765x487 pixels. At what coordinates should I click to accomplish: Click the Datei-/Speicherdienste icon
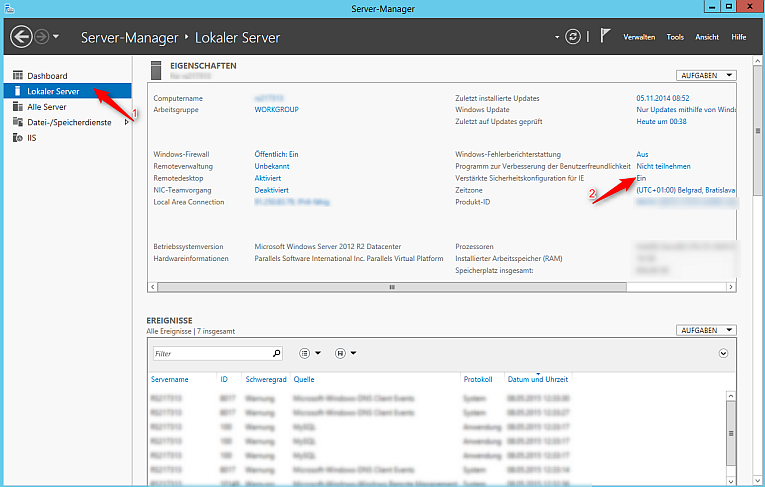(18, 122)
